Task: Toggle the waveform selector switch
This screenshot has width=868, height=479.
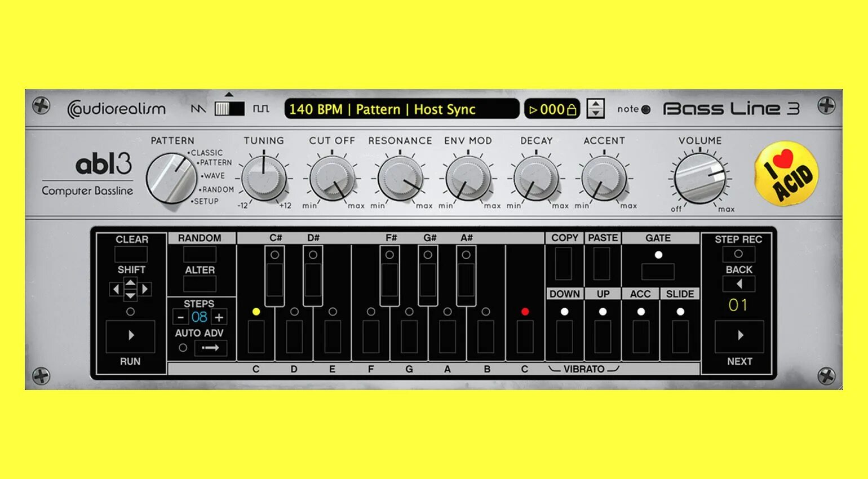Action: coord(230,109)
